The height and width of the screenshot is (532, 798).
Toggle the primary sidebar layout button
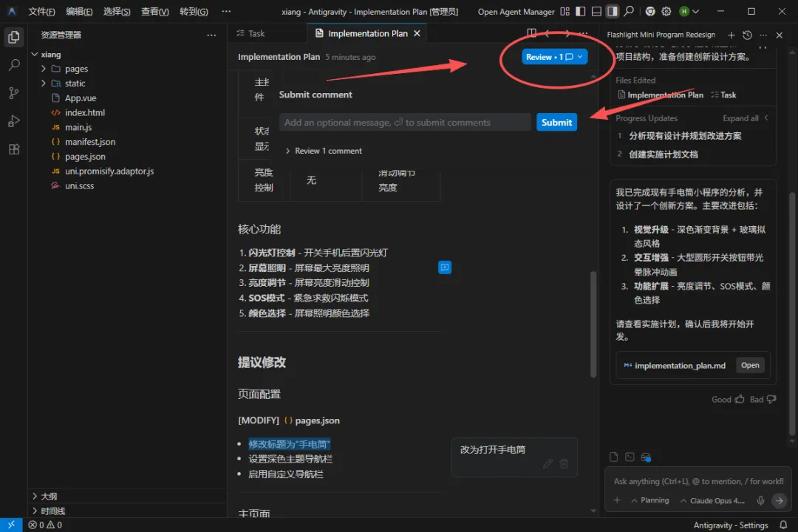coord(581,12)
